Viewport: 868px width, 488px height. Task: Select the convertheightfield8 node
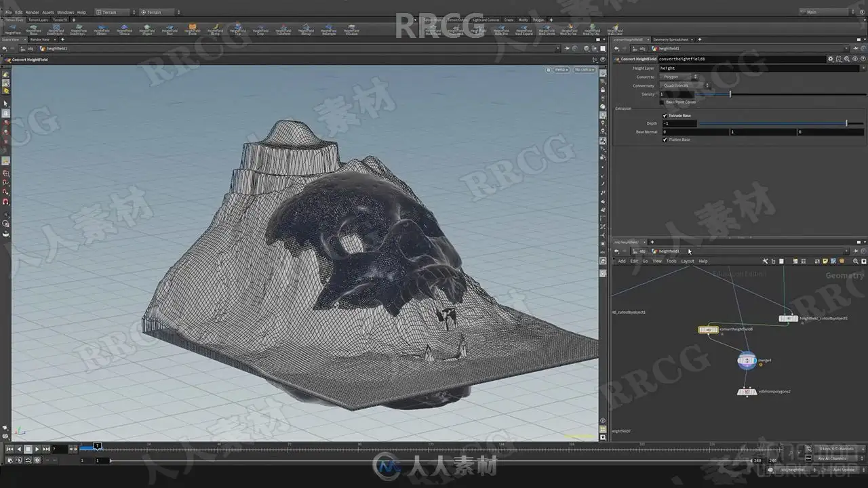point(708,329)
